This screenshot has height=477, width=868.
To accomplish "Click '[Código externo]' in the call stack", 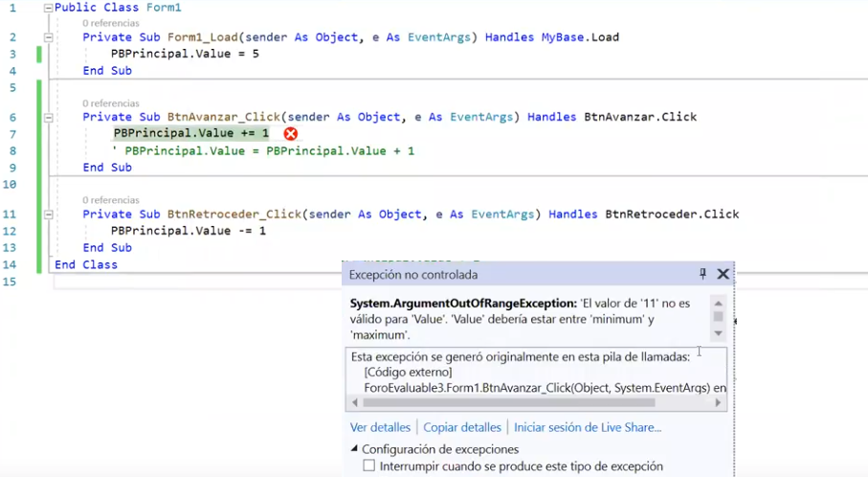I will (x=408, y=372).
